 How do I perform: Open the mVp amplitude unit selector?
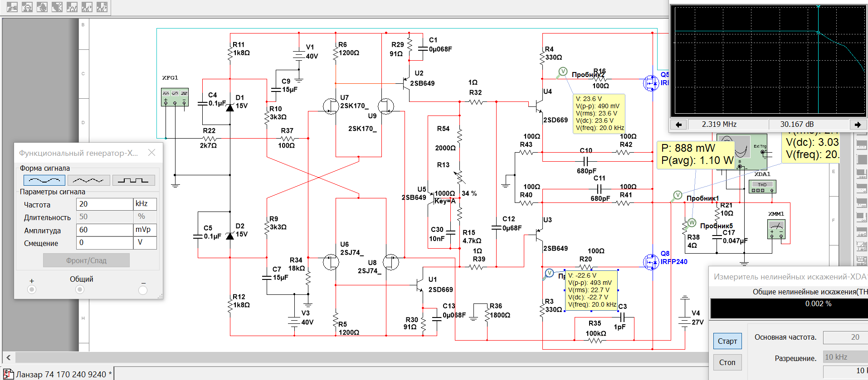pyautogui.click(x=145, y=230)
